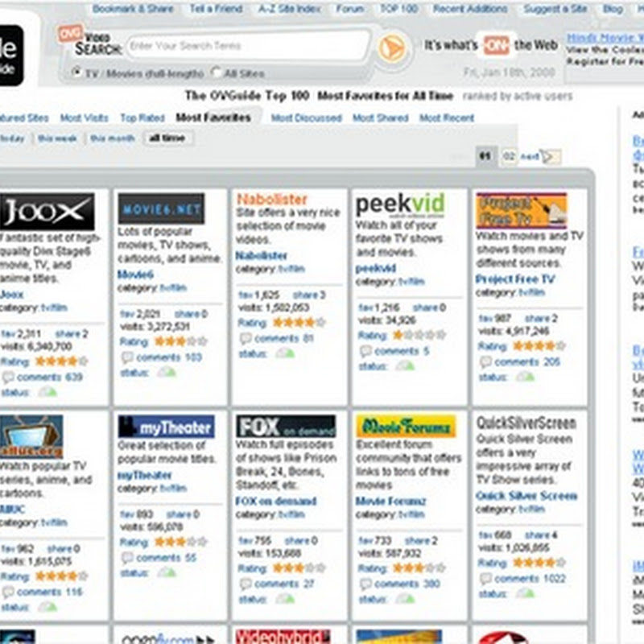Click the share 2 link on Joox card

tap(72, 333)
